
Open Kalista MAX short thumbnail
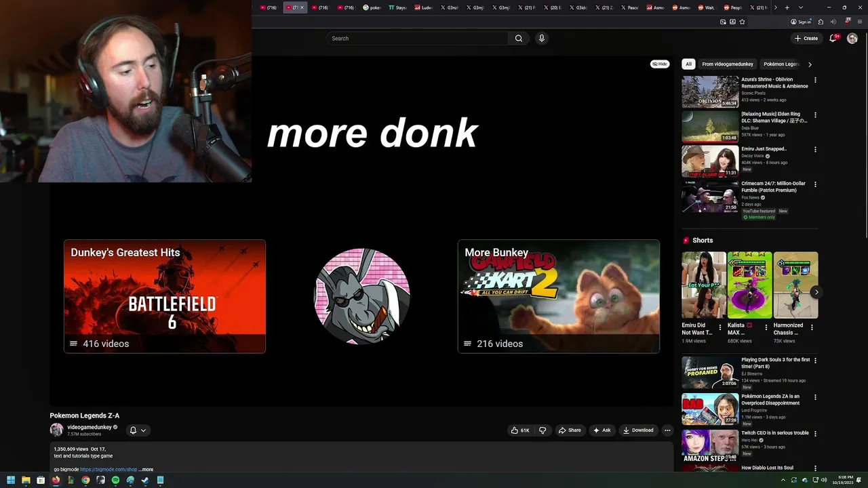(750, 285)
